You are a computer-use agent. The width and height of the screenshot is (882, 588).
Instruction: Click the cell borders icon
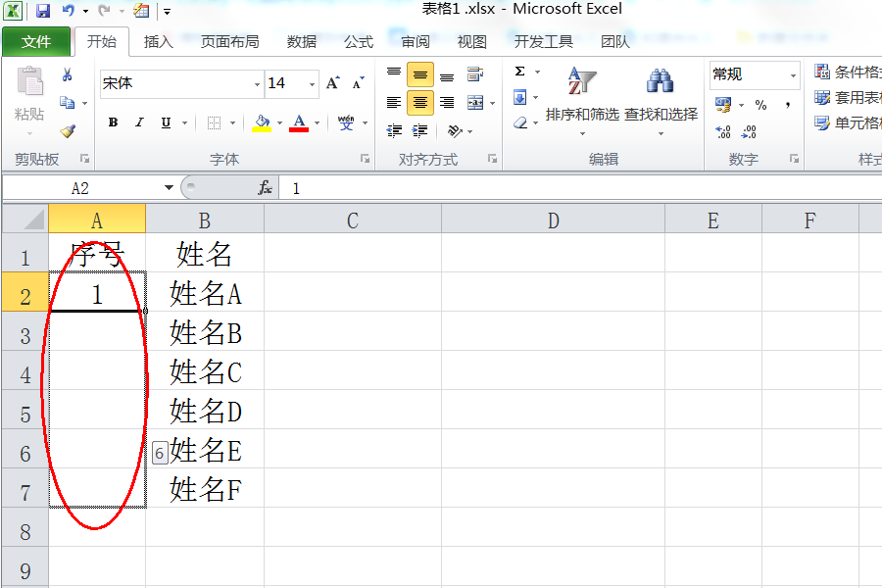[x=214, y=122]
